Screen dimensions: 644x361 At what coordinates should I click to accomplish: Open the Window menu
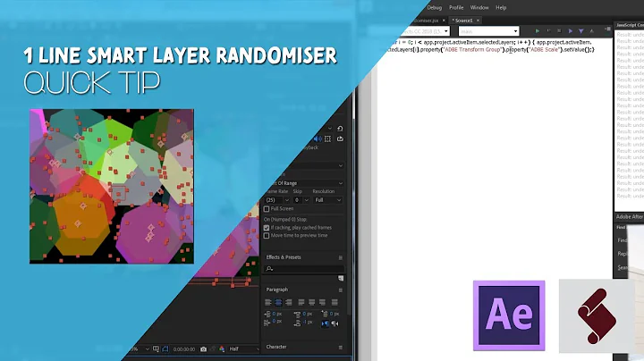pos(479,7)
